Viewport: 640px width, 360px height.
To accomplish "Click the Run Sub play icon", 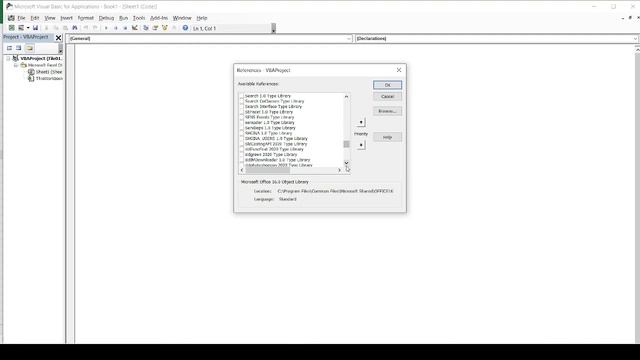I will coord(106,28).
